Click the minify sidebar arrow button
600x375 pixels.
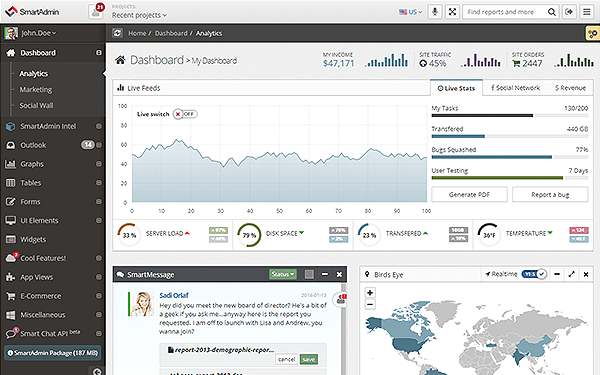(97, 371)
